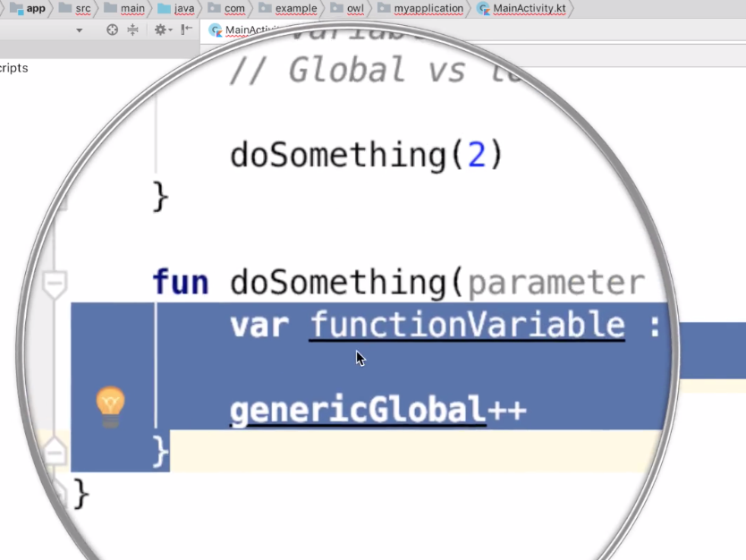The width and height of the screenshot is (746, 560).
Task: Open MainActivity.kt in the breadcrumb
Action: [521, 8]
